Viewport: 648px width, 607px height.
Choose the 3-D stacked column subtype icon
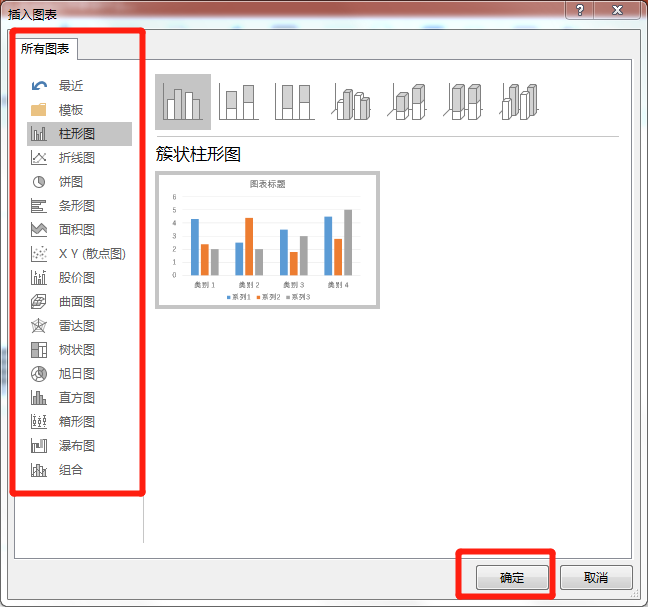pos(408,102)
